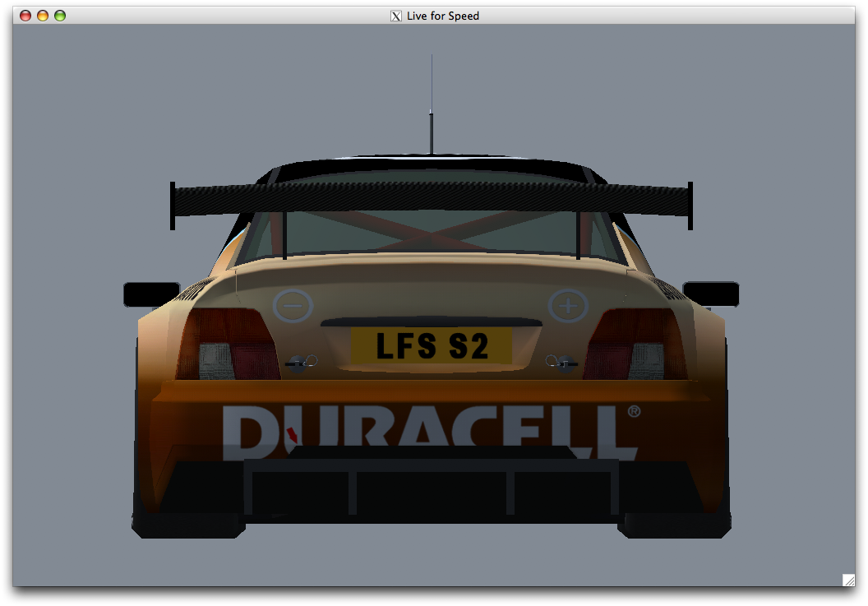Click the X11 icon in the title bar
Screen dimensions: 868x606
(396, 16)
